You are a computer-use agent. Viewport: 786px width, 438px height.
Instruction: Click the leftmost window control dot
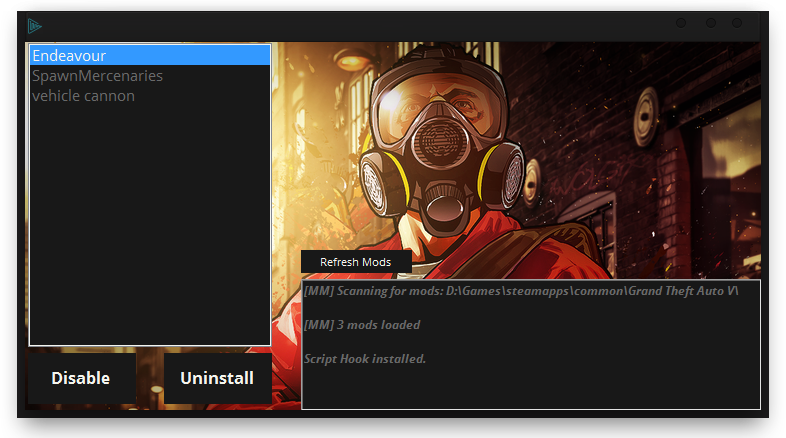coord(681,23)
